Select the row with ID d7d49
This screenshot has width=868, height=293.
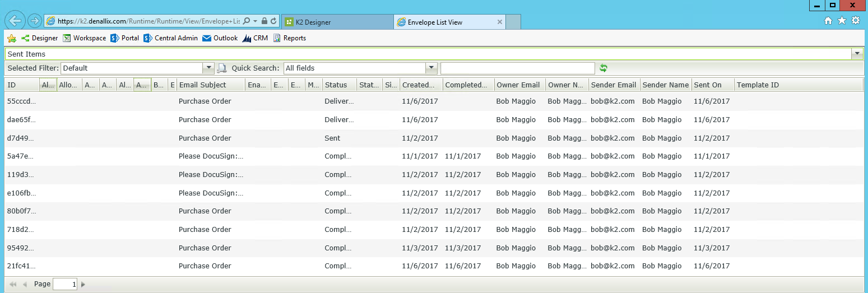[434, 138]
